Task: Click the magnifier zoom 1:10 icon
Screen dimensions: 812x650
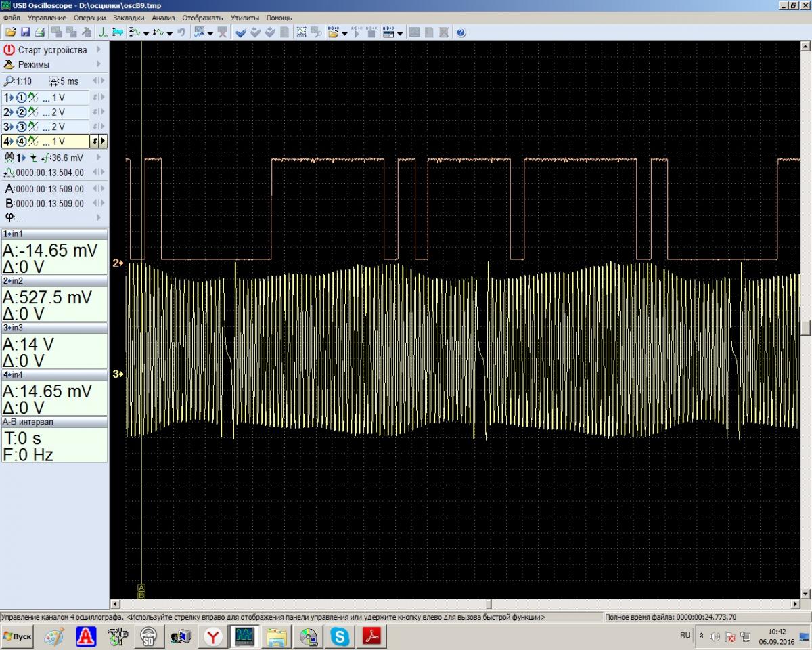Action: click(9, 81)
